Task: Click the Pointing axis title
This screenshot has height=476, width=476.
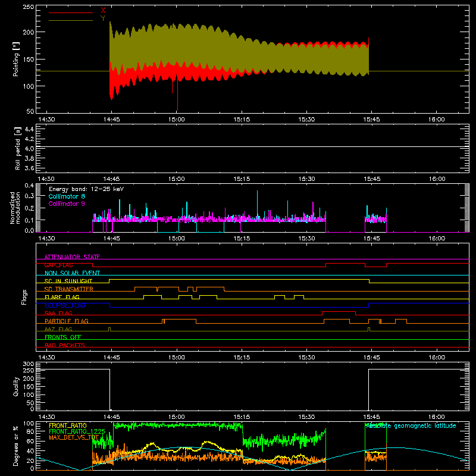Action: click(16, 59)
